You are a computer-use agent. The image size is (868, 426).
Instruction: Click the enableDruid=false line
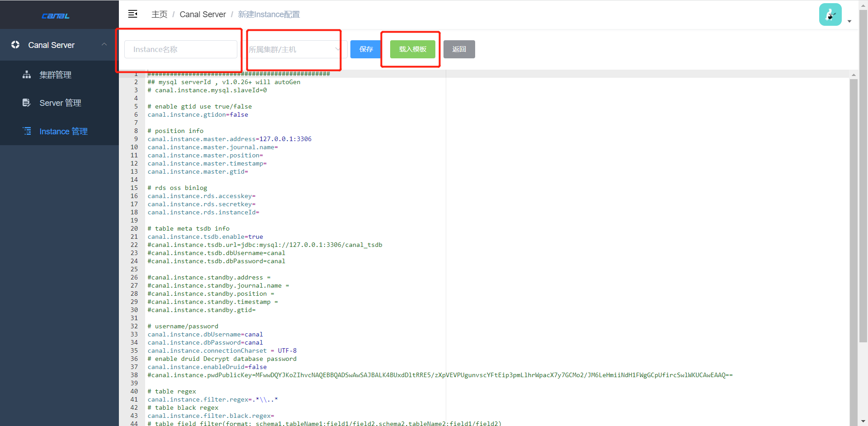(207, 367)
